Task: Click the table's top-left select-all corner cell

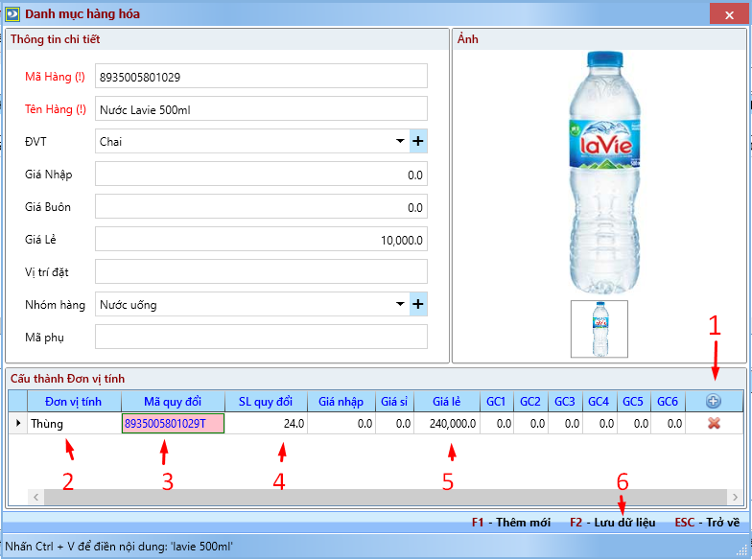Action: (x=17, y=401)
